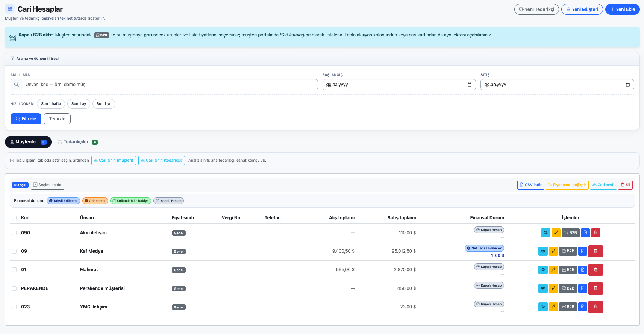
Task: Tick the PERAKENDE row checkbox
Action: [14, 288]
